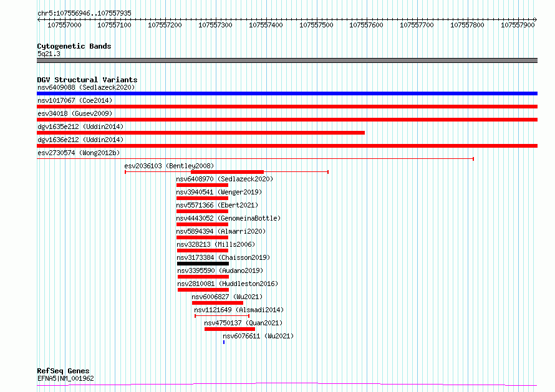Click red bar under nsv5571366
Image resolution: width=555 pixels, height=392 pixels.
coord(202,211)
